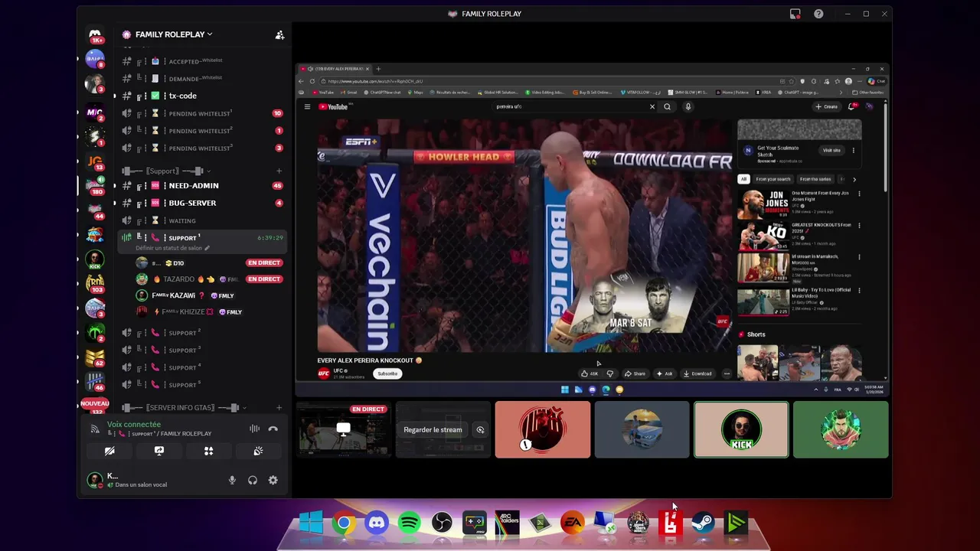
Task: Join the SUPPORT 3 voice channel
Action: tap(203, 350)
